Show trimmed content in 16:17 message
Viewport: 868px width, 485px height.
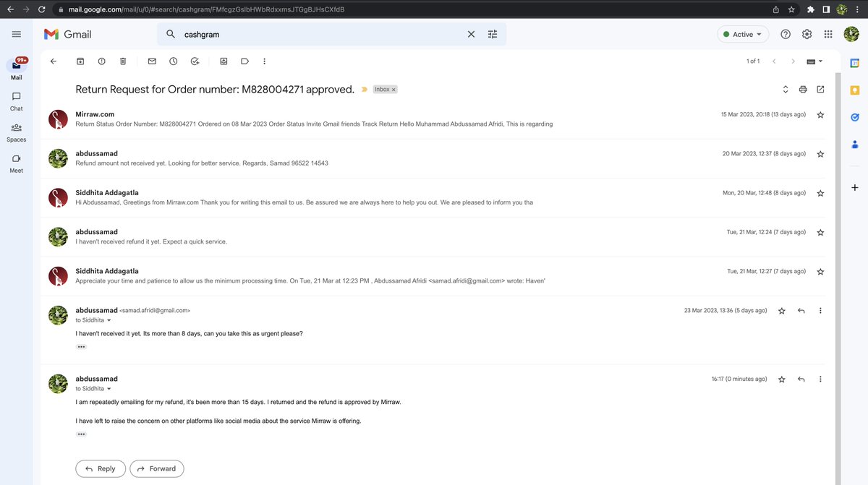pos(81,434)
